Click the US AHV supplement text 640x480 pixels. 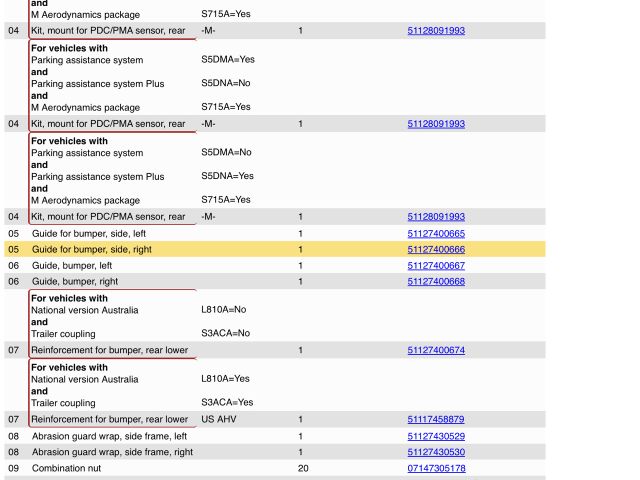point(220,419)
